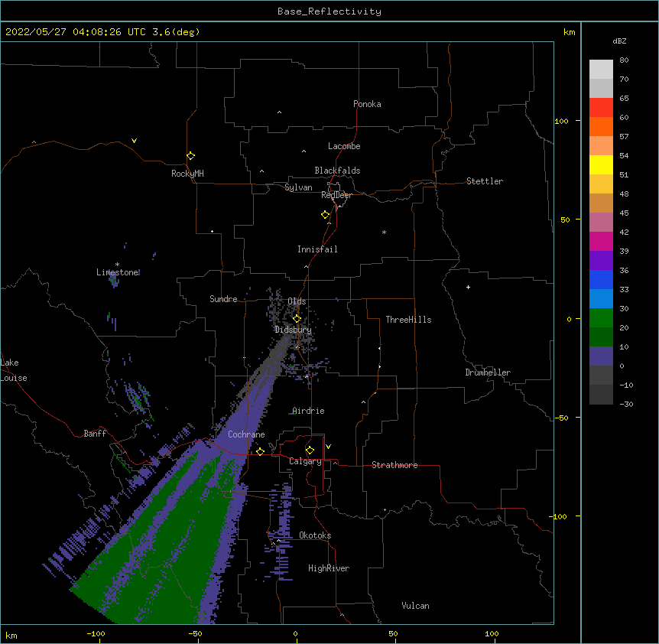This screenshot has height=644, width=659.
Task: Click the yellow v marker east of Calgary
Action: coord(328,447)
